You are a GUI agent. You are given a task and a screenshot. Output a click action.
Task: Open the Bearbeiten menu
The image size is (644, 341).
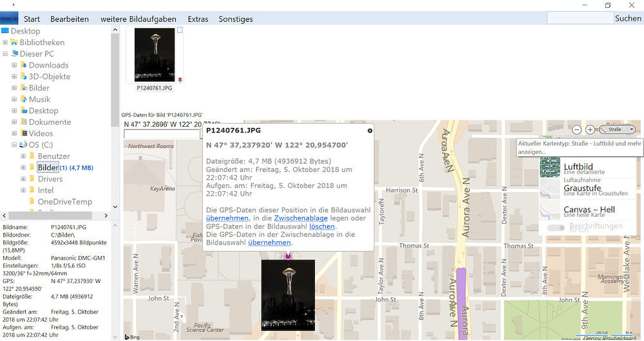click(x=70, y=19)
